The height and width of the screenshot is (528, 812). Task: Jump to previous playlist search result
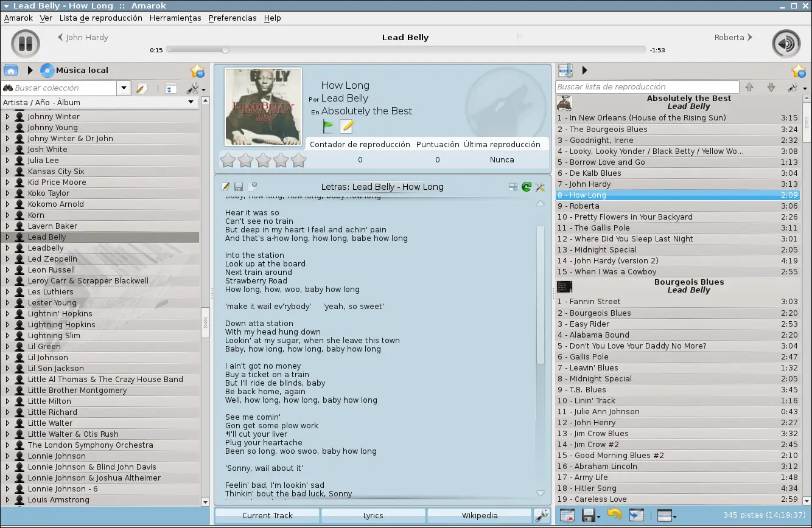pos(749,87)
